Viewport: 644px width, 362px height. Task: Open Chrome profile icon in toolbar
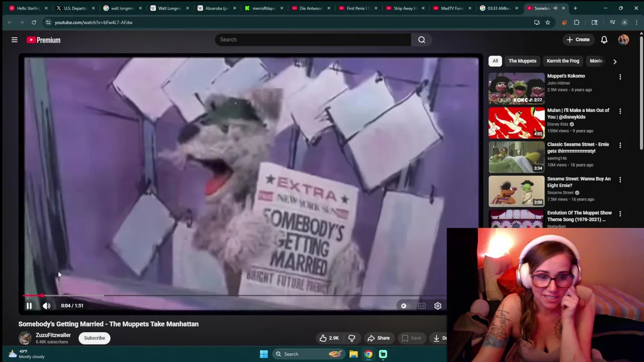624,22
